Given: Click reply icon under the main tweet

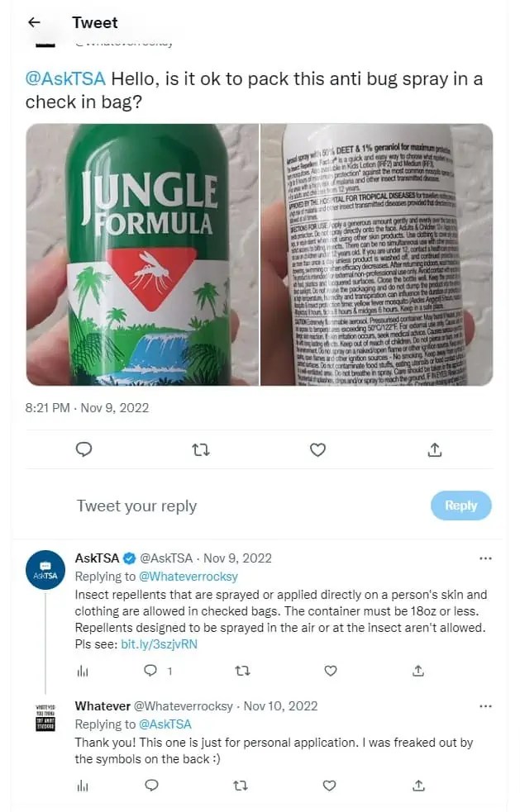Looking at the screenshot, I should point(84,449).
